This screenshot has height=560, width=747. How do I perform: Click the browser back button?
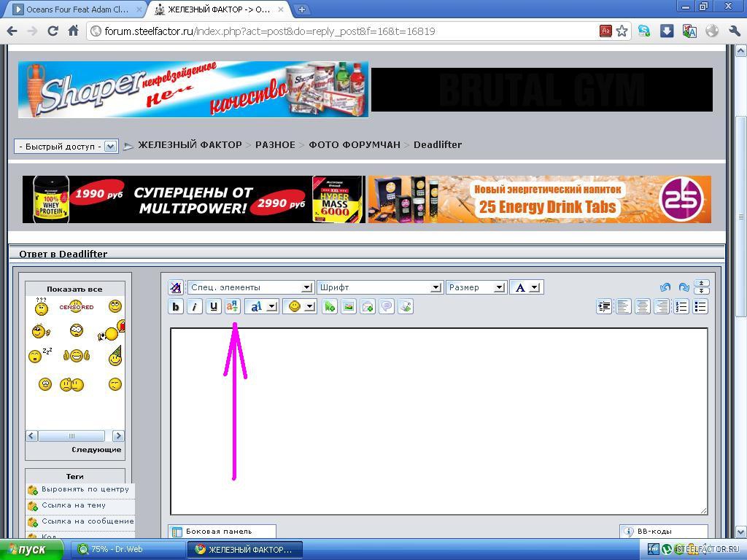pos(12,31)
